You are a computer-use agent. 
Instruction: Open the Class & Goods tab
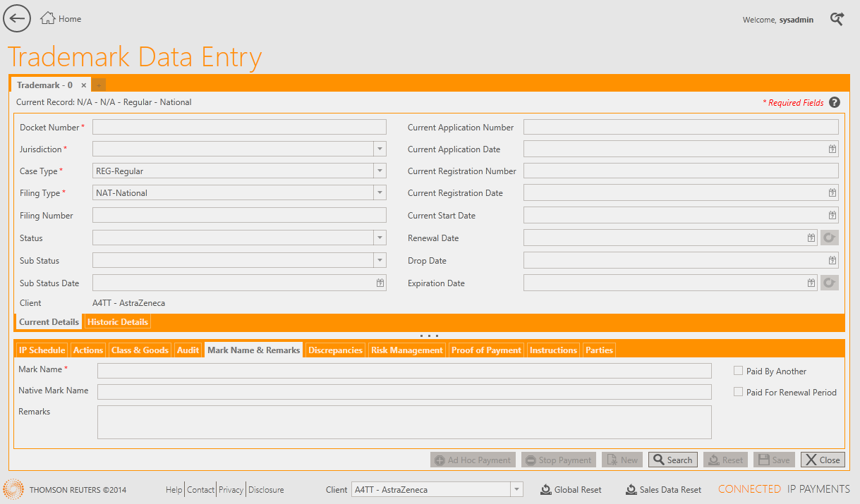coord(140,350)
